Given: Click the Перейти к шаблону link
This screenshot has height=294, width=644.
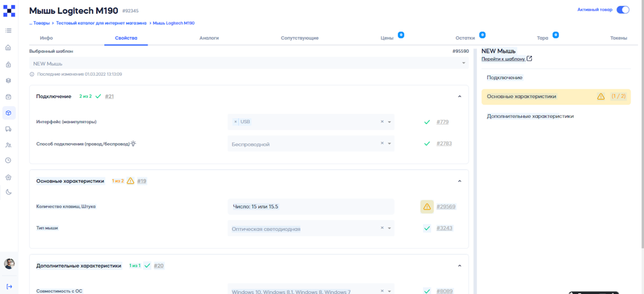Looking at the screenshot, I should [x=503, y=59].
